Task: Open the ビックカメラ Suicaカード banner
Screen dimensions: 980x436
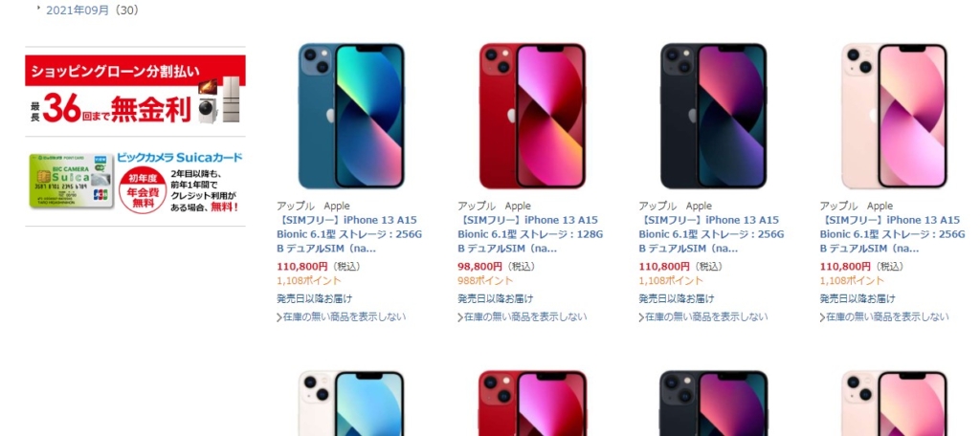Action: 135,181
